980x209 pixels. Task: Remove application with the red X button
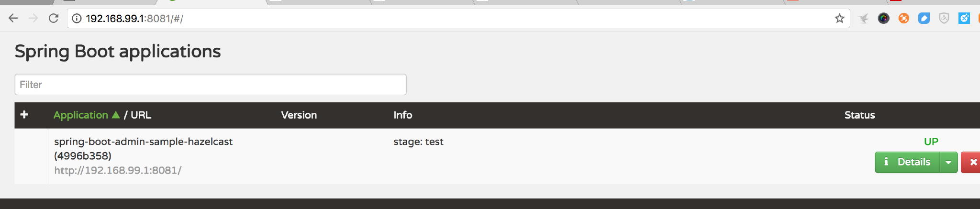972,163
